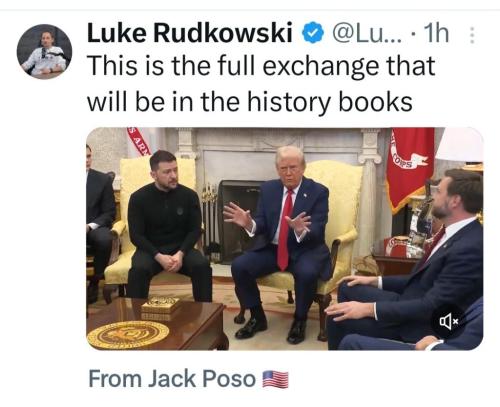Click the 'will be in the history books' line
Screen dimensions: 500x407
pyautogui.click(x=250, y=101)
